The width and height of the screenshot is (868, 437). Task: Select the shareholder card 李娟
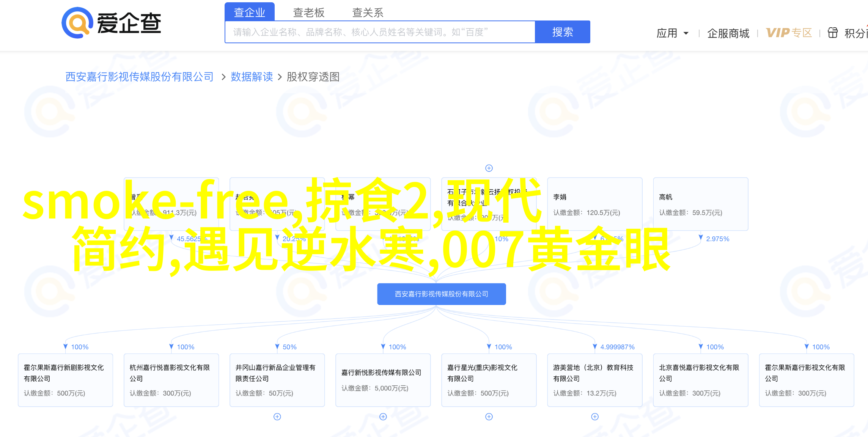point(595,204)
